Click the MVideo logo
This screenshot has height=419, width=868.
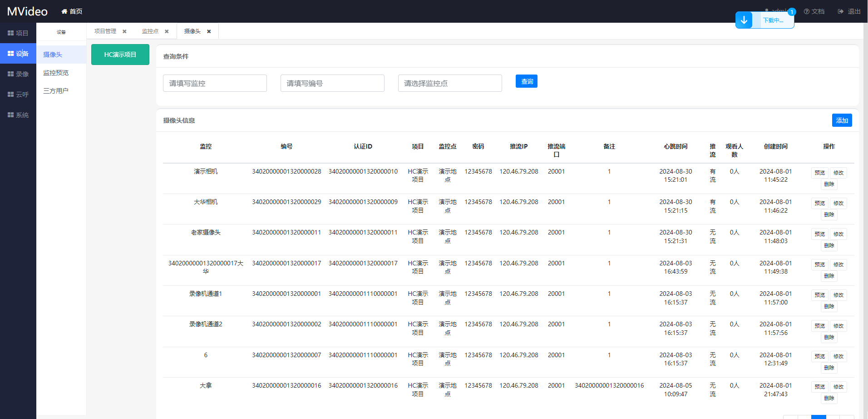click(27, 11)
